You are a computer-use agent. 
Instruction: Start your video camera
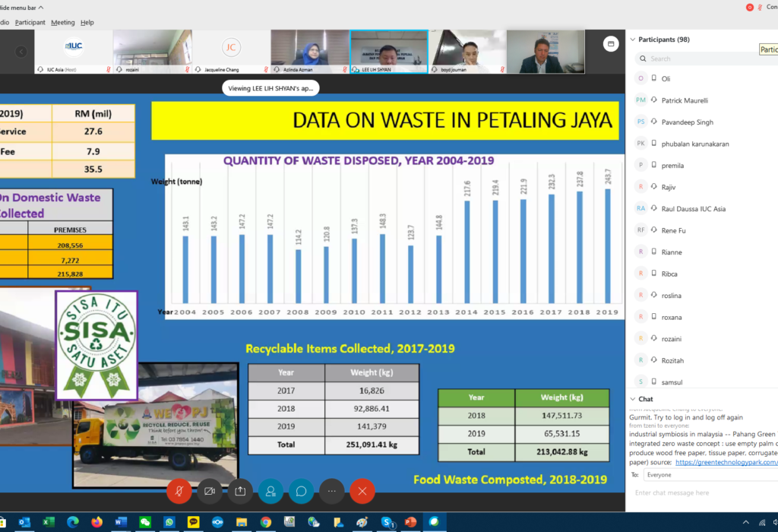[210, 491]
